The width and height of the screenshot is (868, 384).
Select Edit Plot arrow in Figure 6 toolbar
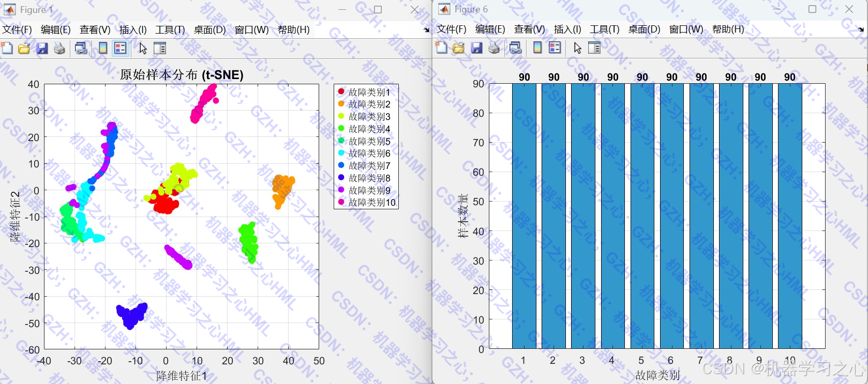577,48
